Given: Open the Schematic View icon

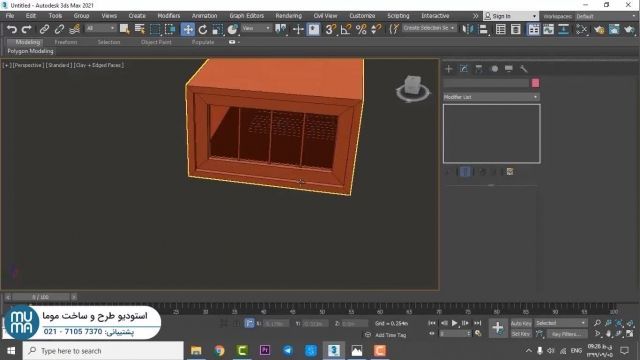Looking at the screenshot, I should click(x=564, y=29).
